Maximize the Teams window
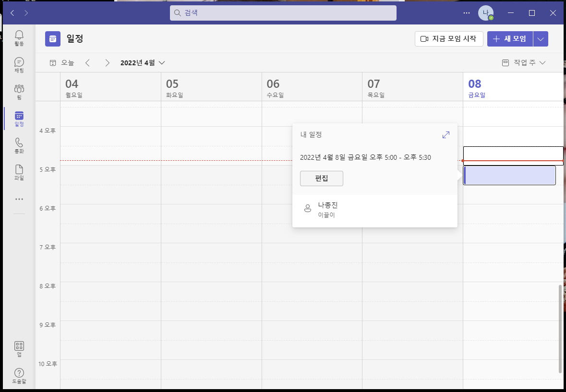Image resolution: width=566 pixels, height=392 pixels. (532, 13)
